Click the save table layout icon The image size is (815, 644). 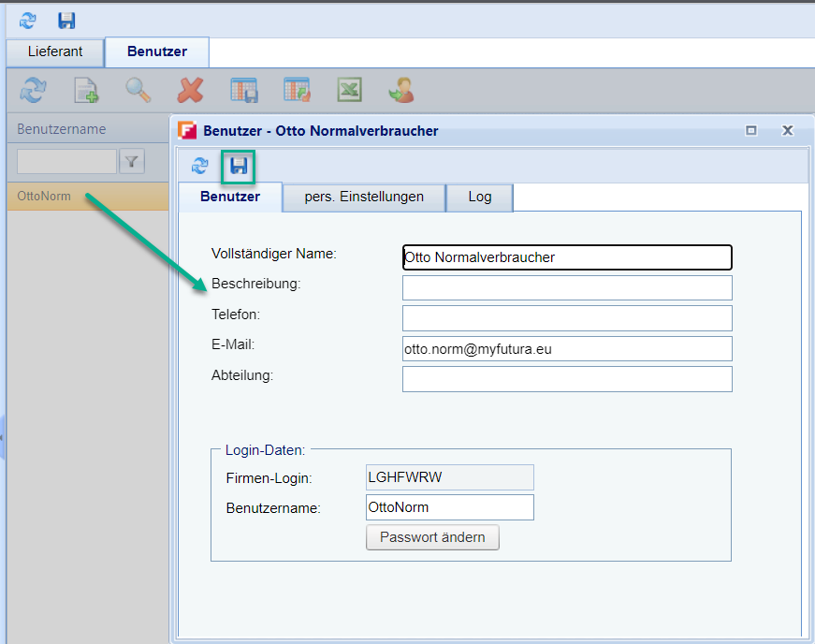tap(244, 90)
